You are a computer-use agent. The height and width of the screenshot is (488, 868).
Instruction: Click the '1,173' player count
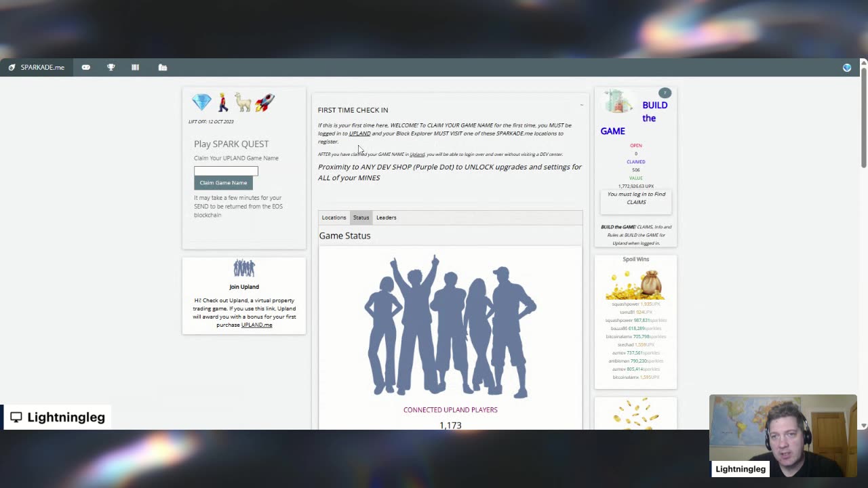tap(450, 426)
